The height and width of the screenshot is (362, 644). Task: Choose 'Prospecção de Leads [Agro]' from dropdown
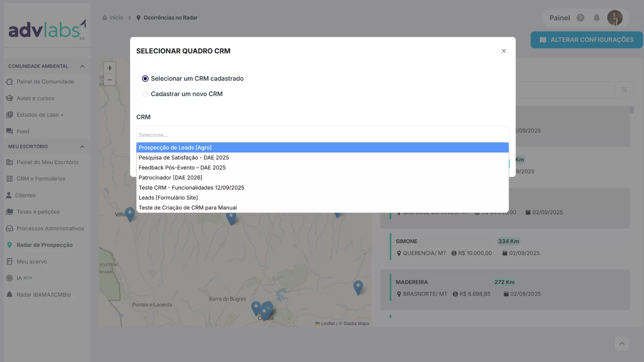point(175,147)
